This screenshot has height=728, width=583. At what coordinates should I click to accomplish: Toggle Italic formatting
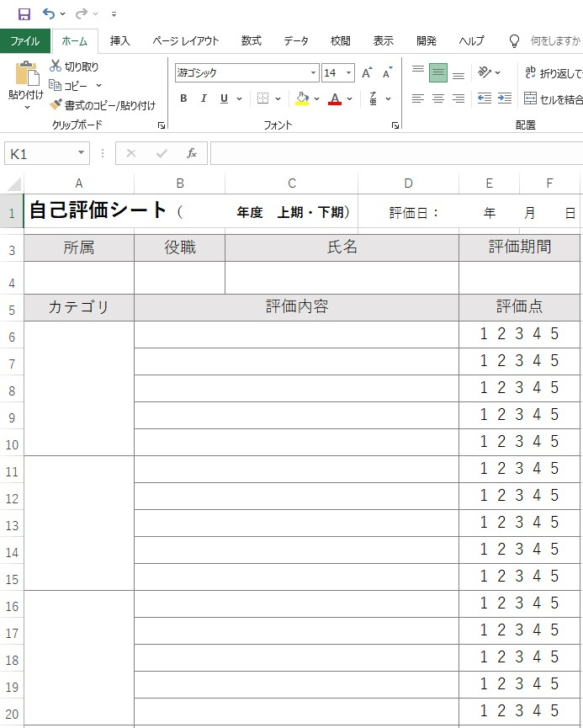[204, 98]
